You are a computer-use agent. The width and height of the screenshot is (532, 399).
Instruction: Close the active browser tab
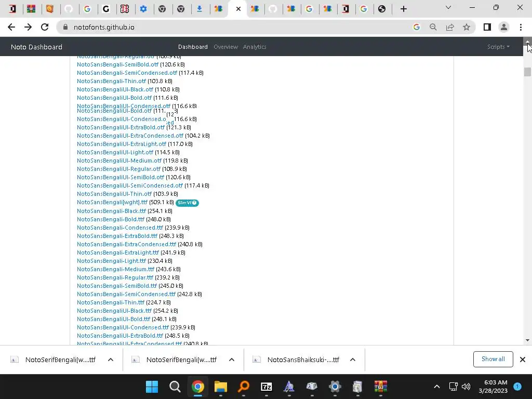(238, 9)
